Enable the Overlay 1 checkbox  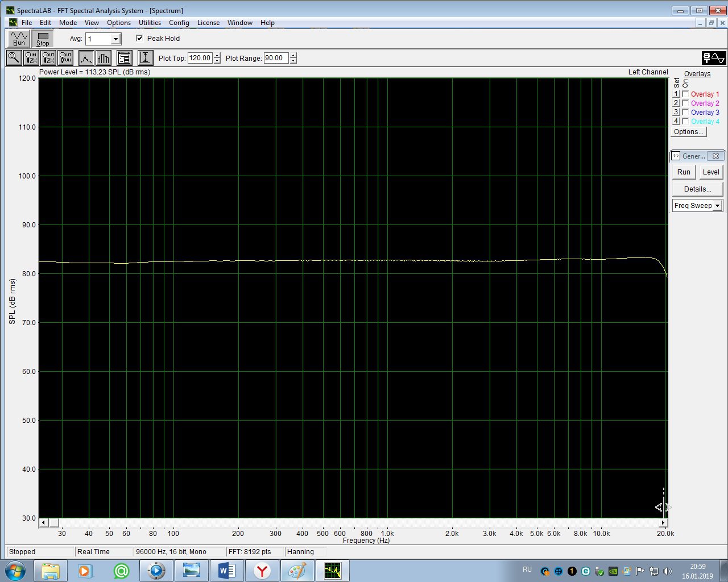(x=685, y=94)
